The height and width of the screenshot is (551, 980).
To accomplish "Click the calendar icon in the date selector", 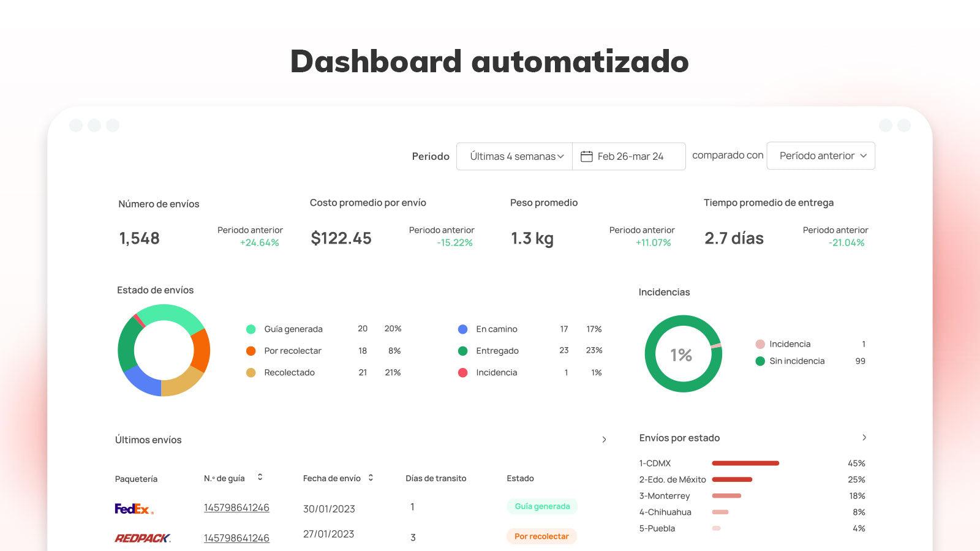I will click(587, 156).
